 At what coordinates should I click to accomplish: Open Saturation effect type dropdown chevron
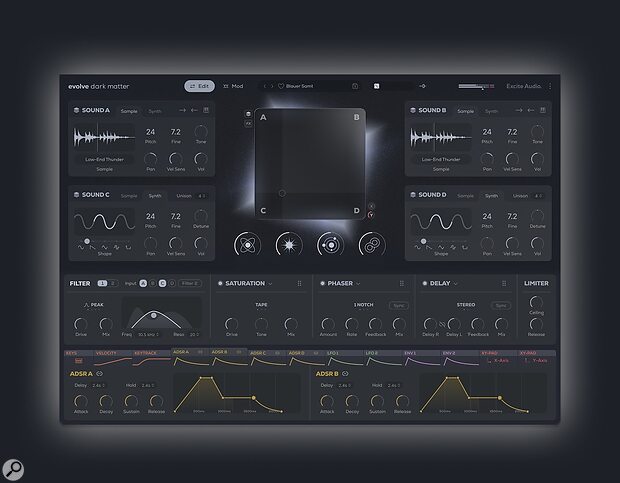(270, 284)
